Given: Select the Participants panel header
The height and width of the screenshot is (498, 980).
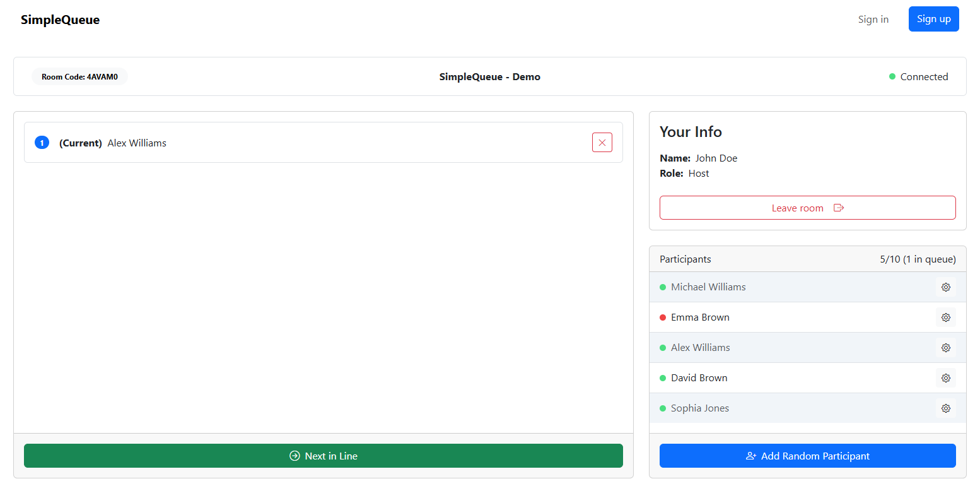Looking at the screenshot, I should tap(685, 259).
